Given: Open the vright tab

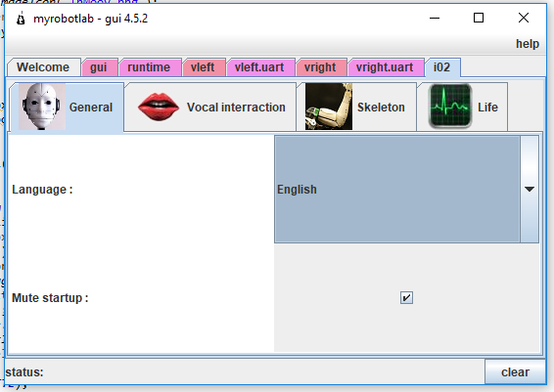Looking at the screenshot, I should tap(320, 67).
